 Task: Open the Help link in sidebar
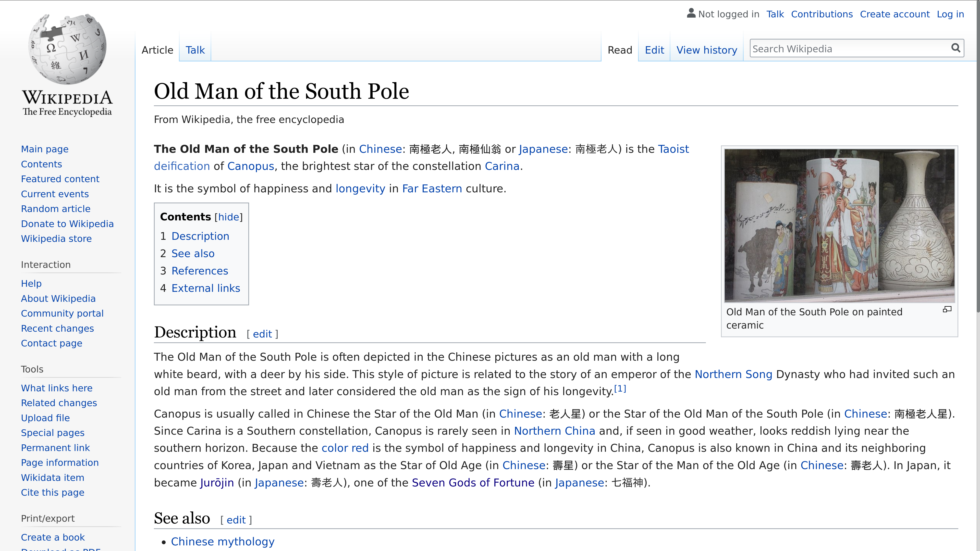coord(31,283)
